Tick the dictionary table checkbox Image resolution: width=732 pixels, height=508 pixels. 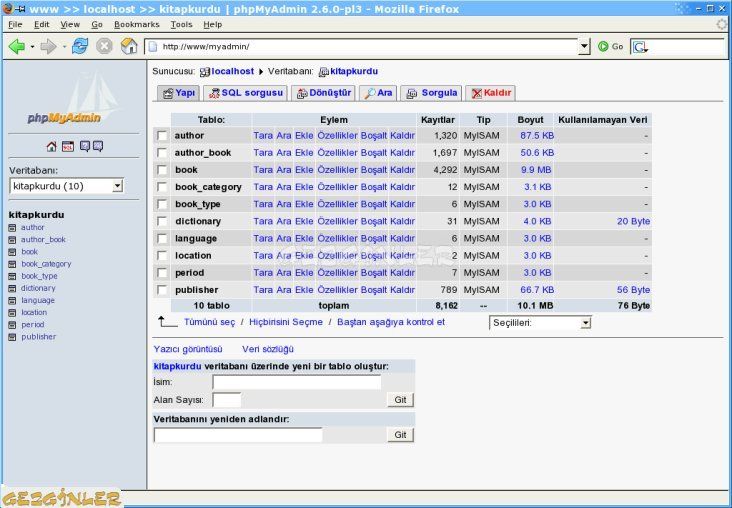162,221
